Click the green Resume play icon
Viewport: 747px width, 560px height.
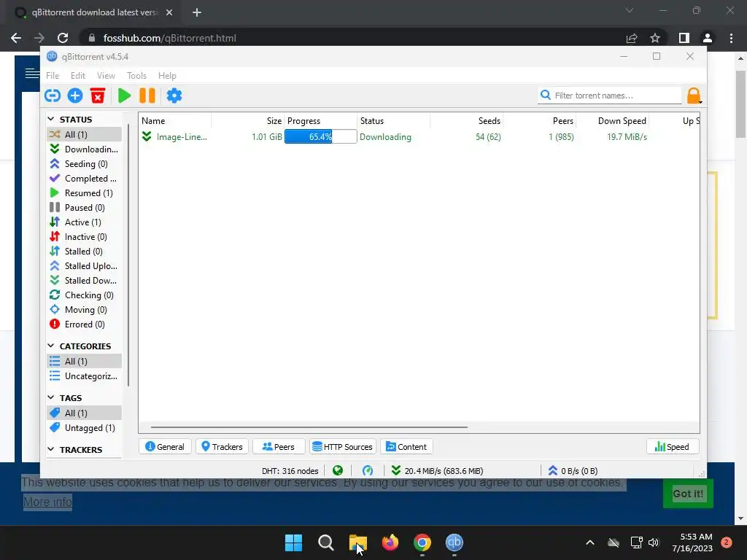tap(124, 96)
